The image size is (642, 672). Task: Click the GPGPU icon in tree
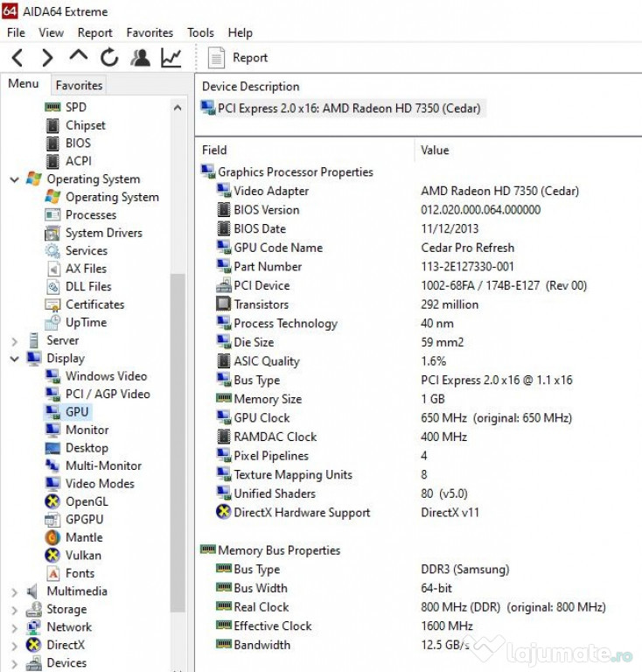tap(52, 520)
